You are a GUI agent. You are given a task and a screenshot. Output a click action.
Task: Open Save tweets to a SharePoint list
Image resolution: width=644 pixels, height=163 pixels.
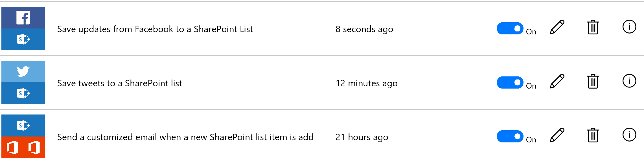tap(120, 83)
